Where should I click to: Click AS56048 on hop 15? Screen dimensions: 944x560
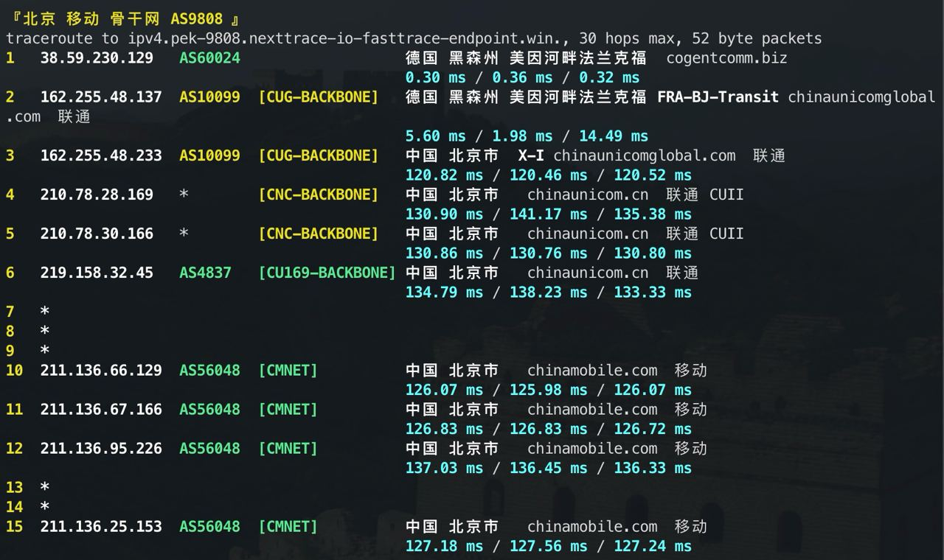point(209,526)
